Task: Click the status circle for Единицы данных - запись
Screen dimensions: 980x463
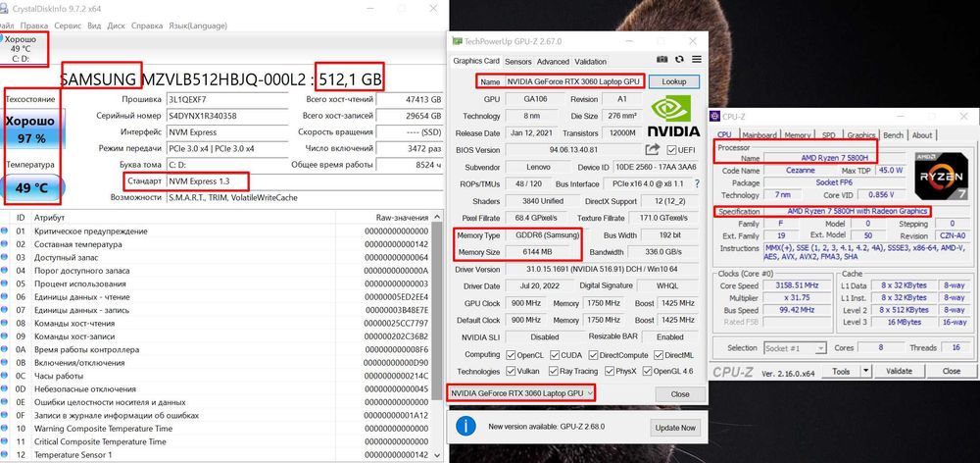Action: tap(5, 310)
